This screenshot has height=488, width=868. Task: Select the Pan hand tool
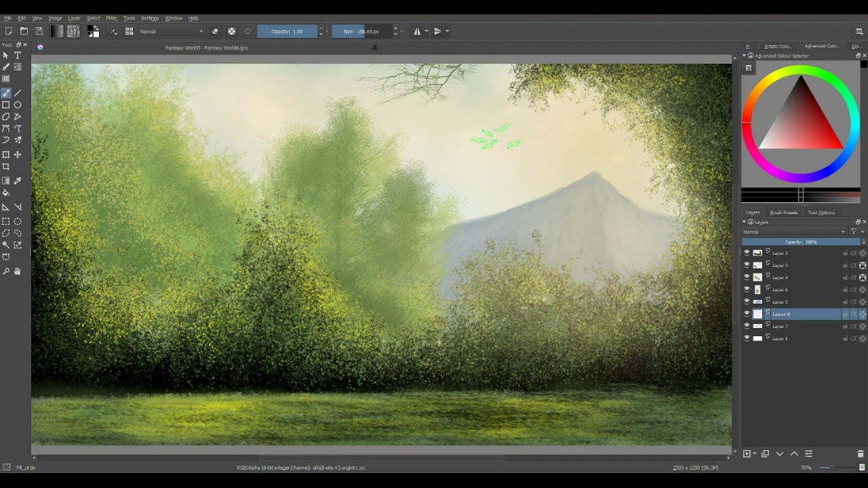tap(18, 271)
